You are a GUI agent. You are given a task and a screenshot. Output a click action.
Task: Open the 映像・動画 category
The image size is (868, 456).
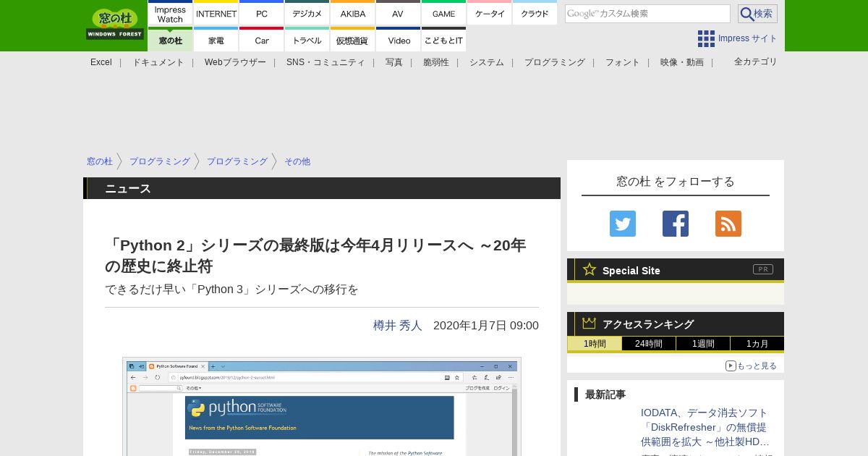[682, 62]
